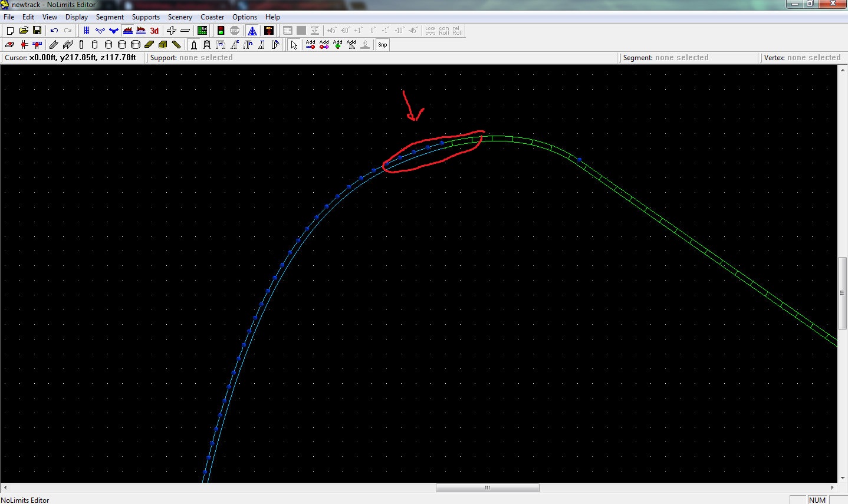Click the Lock chain button
This screenshot has height=504, width=848.
(430, 31)
